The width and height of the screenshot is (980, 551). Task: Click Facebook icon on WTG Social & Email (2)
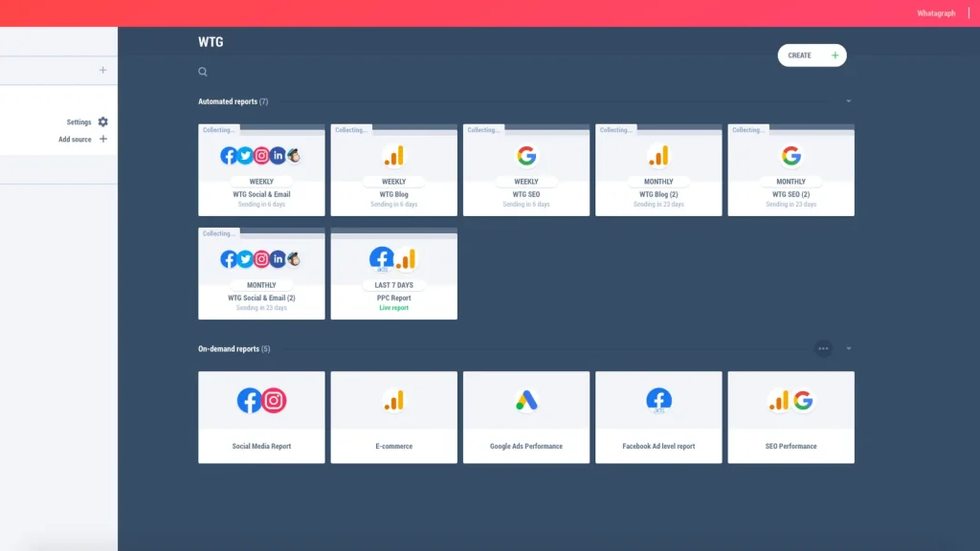pyautogui.click(x=228, y=259)
